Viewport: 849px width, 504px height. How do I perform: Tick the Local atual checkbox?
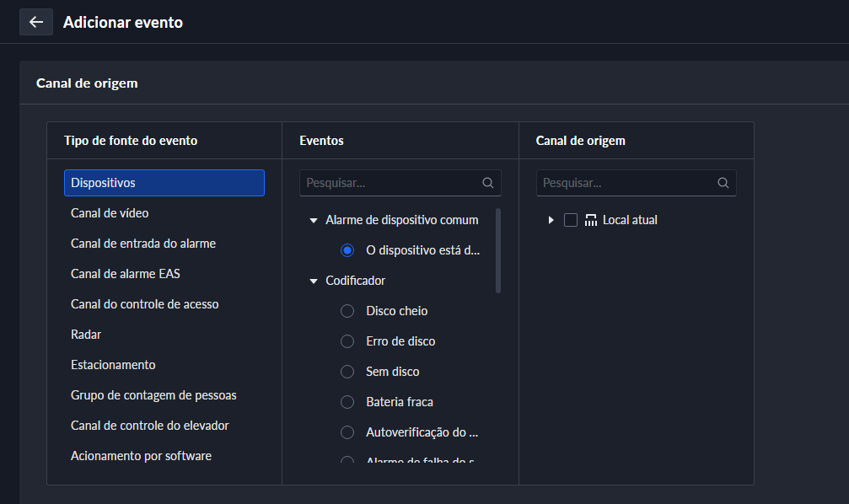pos(571,220)
